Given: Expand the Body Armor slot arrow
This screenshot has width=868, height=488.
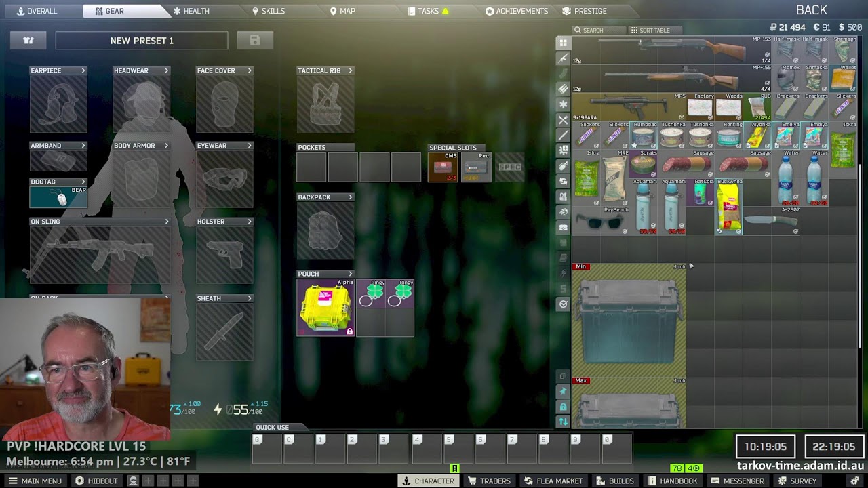Looking at the screenshot, I should coord(166,146).
